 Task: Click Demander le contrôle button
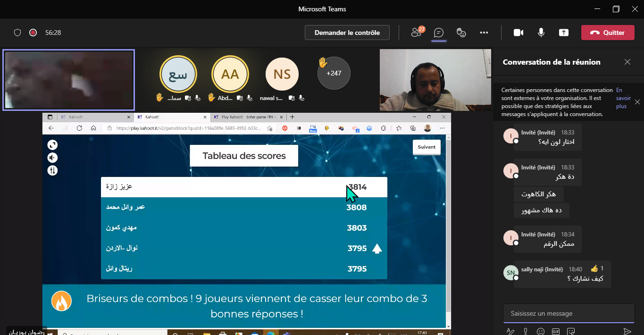[347, 33]
